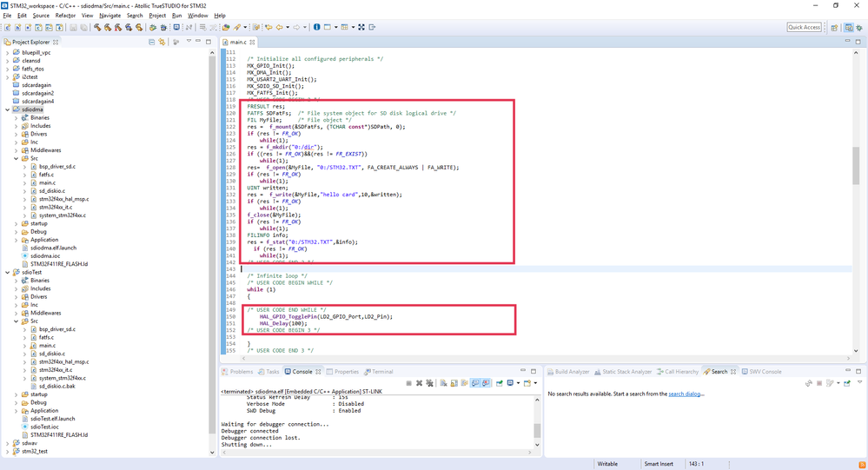Select sdiodma.ioc file in tree
868x470 pixels.
click(45, 256)
